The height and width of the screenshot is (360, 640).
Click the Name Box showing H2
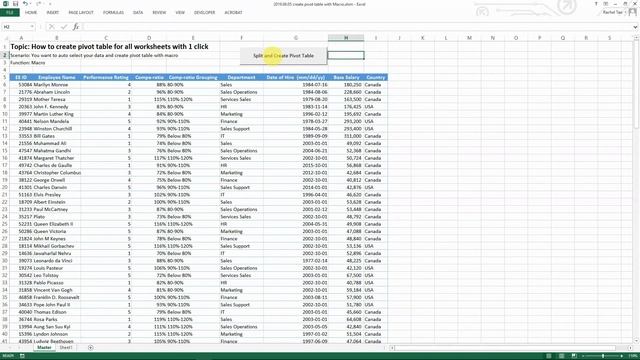[x=16, y=27]
